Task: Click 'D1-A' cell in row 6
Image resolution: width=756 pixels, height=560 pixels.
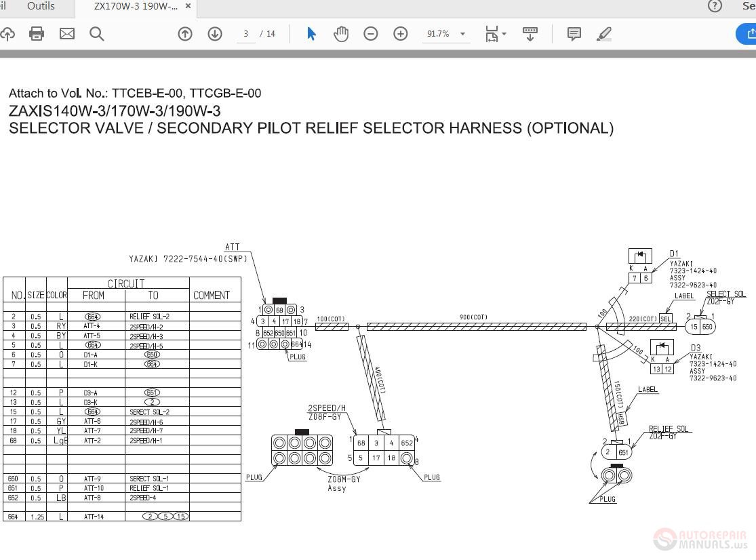Action: click(91, 355)
